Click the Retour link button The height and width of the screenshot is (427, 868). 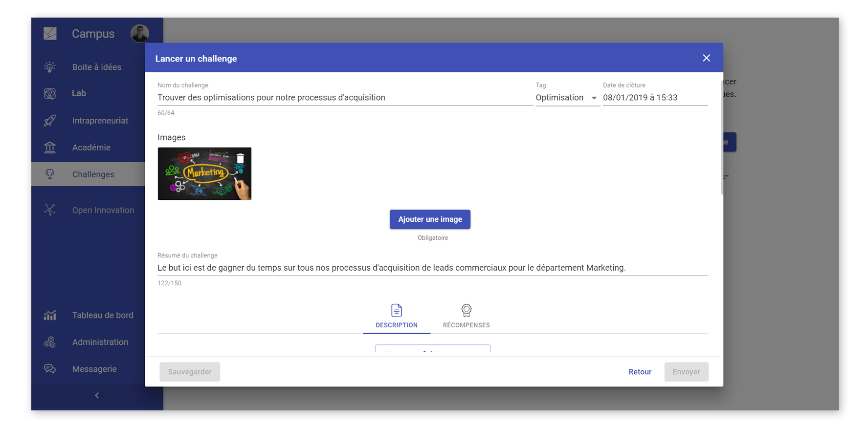coord(640,372)
